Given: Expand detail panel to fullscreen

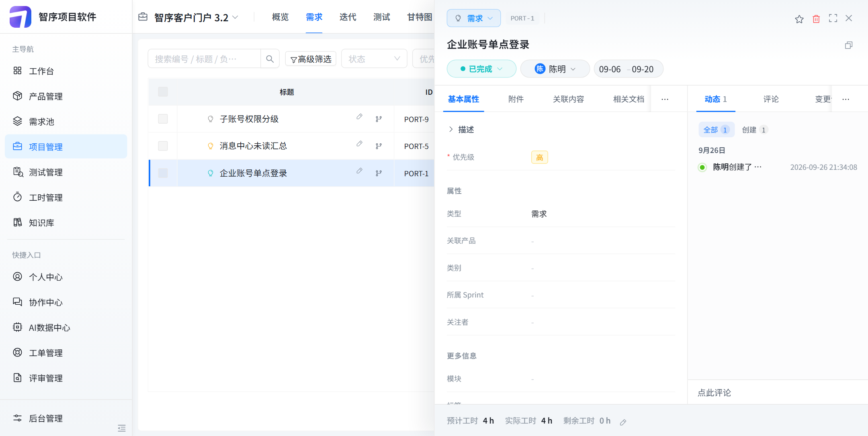Looking at the screenshot, I should point(833,18).
